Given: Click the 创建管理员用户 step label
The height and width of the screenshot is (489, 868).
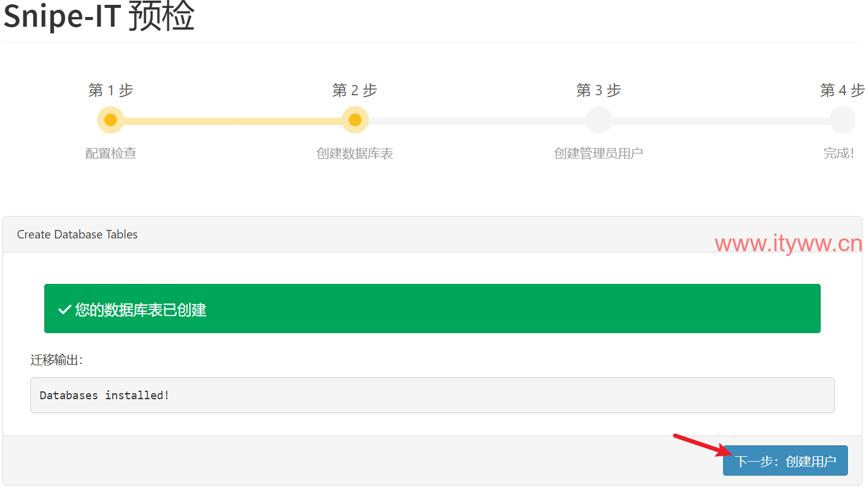Looking at the screenshot, I should (x=599, y=153).
